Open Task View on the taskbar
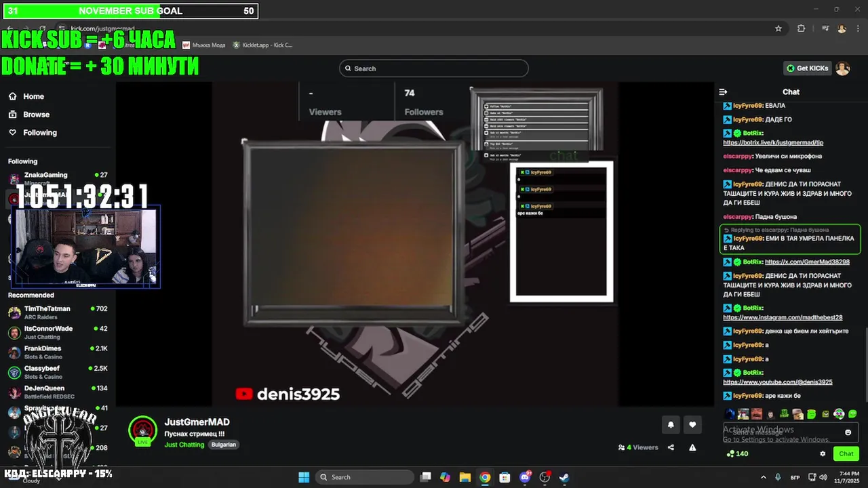The height and width of the screenshot is (488, 868). 425,477
